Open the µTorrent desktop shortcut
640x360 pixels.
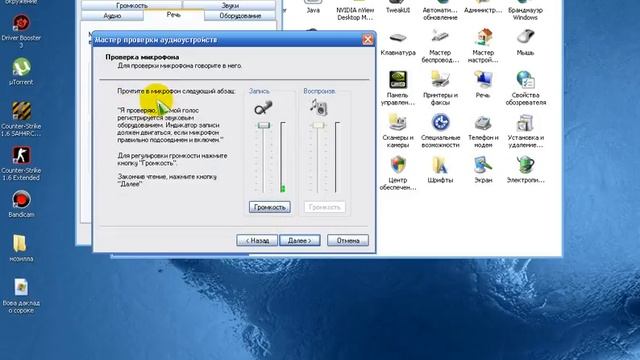tap(21, 67)
